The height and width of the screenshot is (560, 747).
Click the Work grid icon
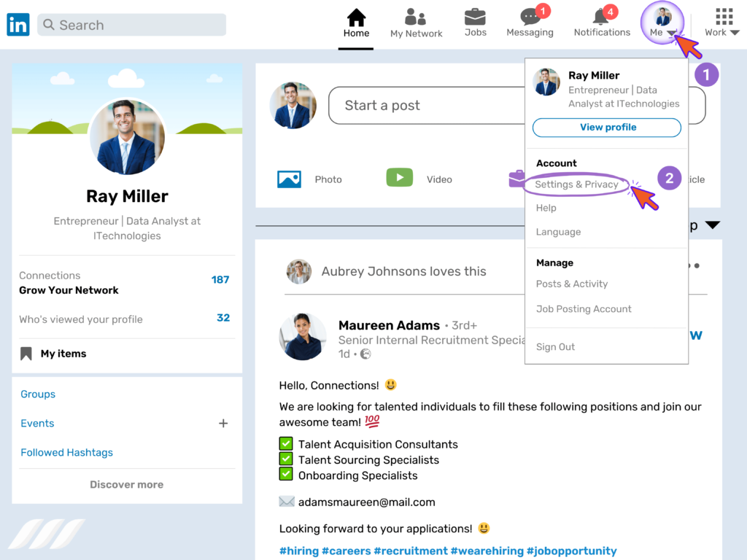click(722, 16)
